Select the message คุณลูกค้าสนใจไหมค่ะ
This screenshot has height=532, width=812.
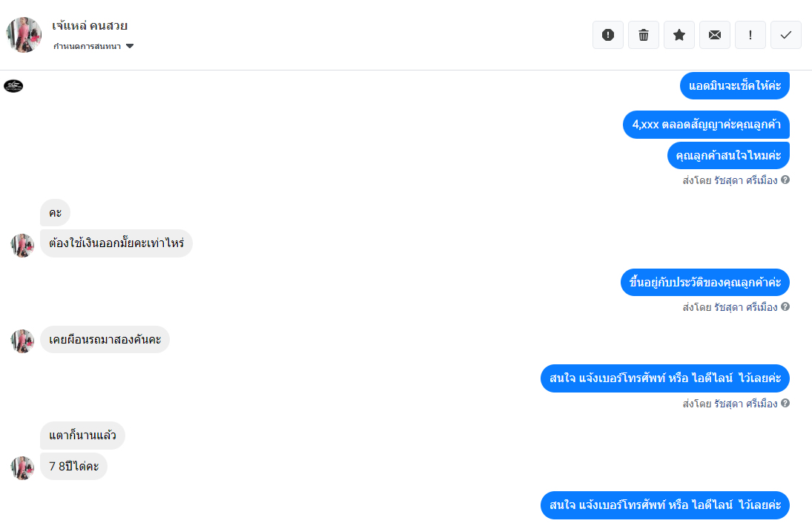click(x=729, y=155)
